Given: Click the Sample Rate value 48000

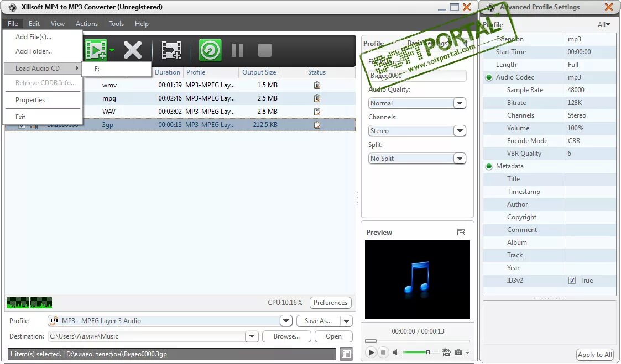Looking at the screenshot, I should [576, 90].
